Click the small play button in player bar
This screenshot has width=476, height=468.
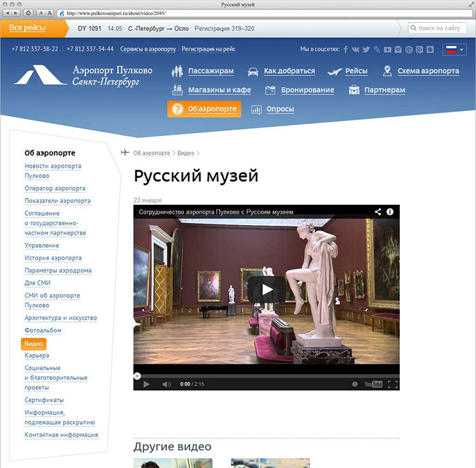[x=147, y=384]
